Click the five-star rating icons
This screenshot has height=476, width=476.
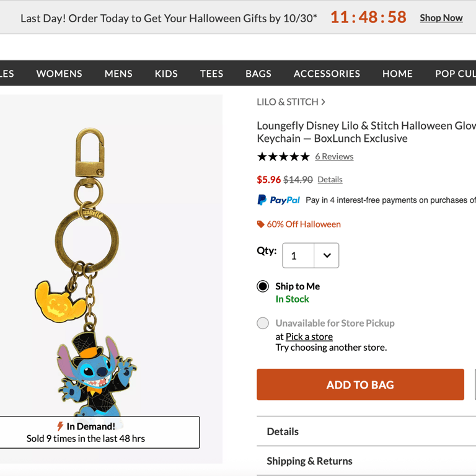(x=283, y=157)
